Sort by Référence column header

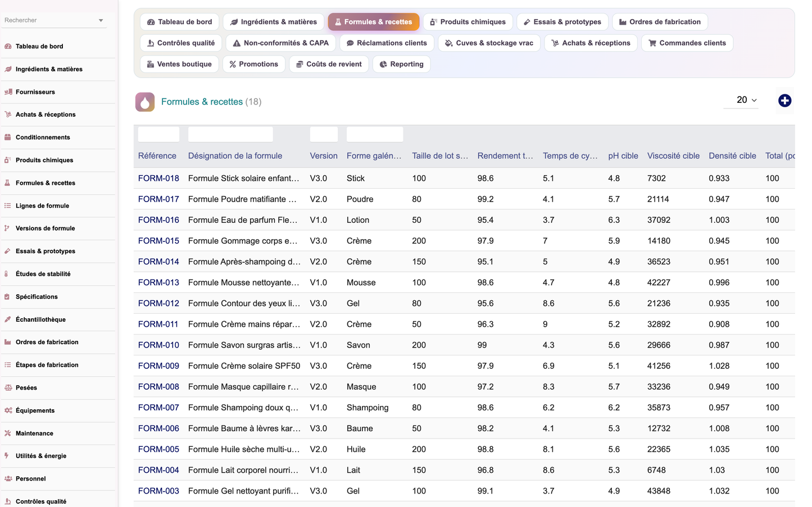point(157,156)
